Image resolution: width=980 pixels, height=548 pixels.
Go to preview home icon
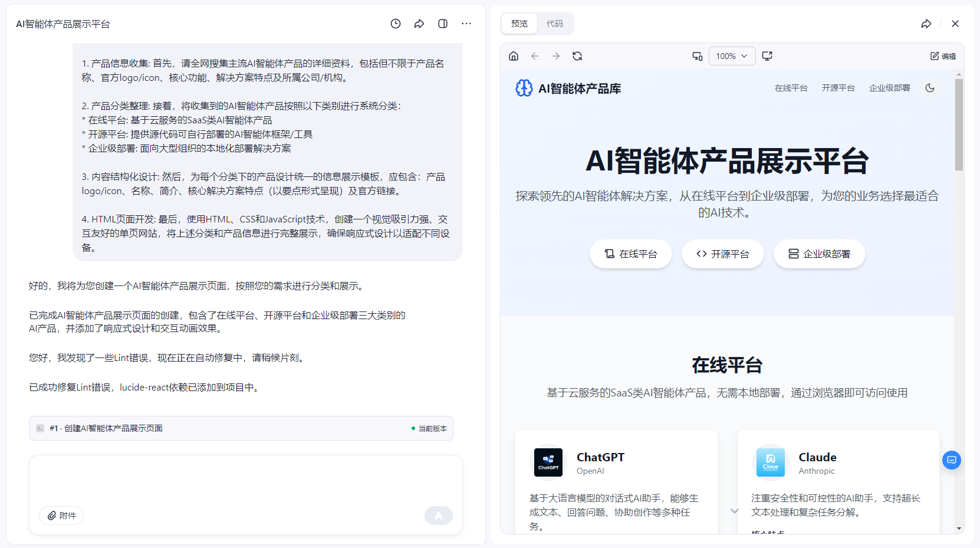click(514, 56)
